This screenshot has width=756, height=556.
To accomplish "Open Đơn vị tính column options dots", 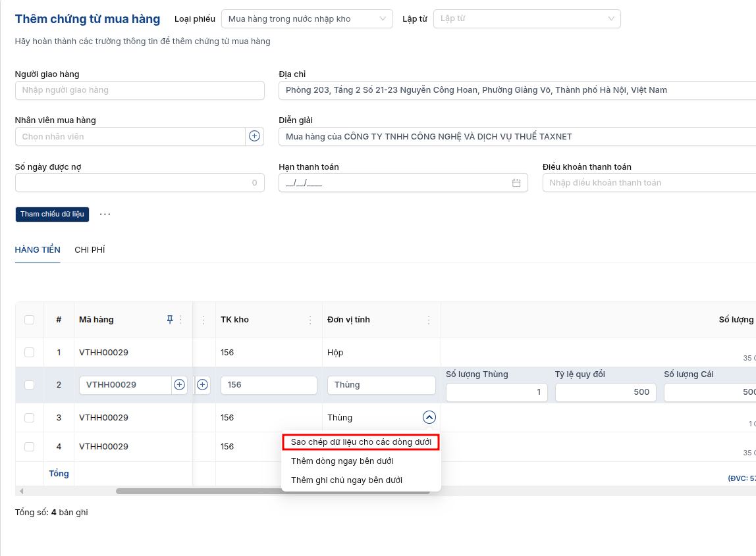I will 429,320.
